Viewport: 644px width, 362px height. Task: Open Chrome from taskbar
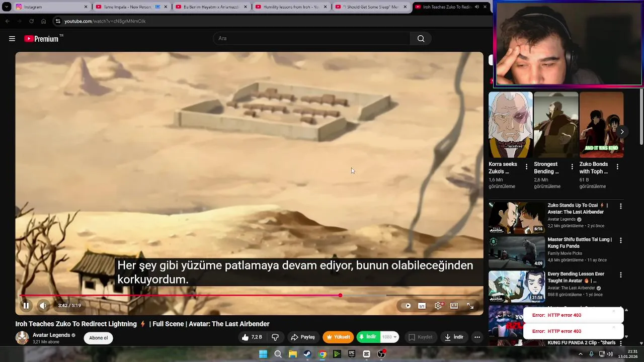point(323,354)
